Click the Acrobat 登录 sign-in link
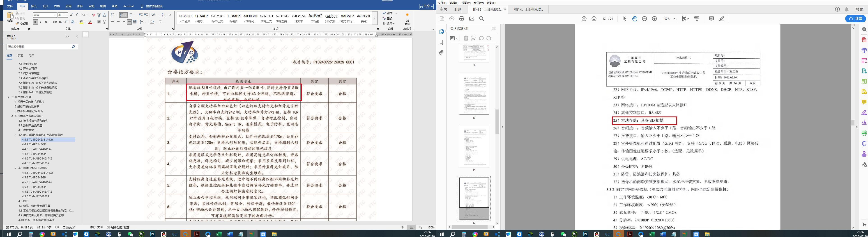 pyautogui.click(x=860, y=9)
